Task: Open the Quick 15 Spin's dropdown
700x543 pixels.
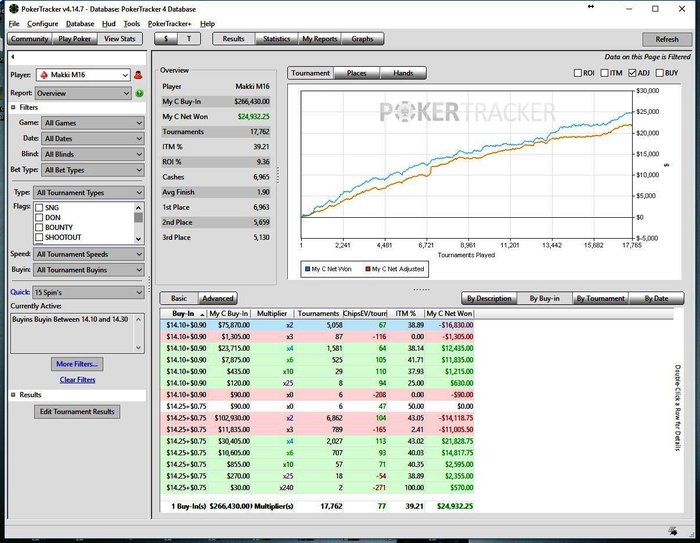Action: (88, 292)
